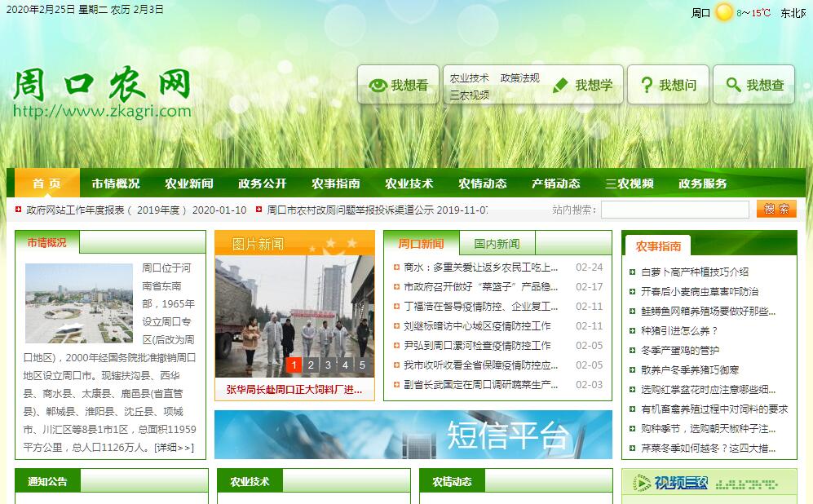The height and width of the screenshot is (504, 813).
Task: Show slide 2 of picture news
Action: point(311,365)
